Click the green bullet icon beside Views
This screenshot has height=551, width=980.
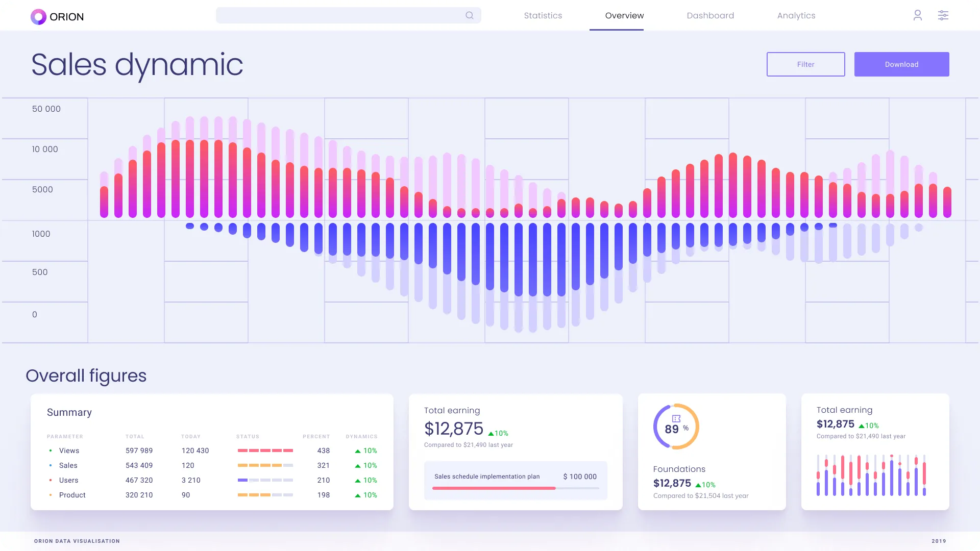(51, 450)
